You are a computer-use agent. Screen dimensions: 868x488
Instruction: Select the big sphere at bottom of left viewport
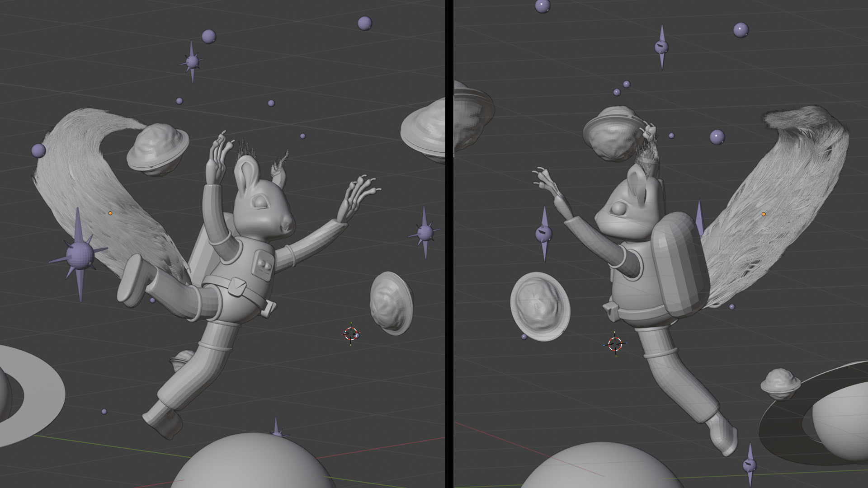pos(253,461)
